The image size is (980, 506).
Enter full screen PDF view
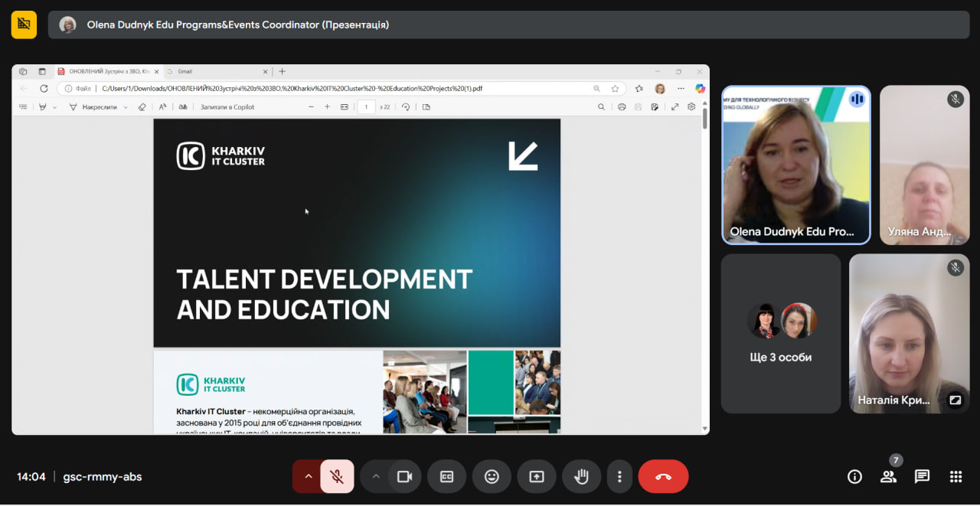pyautogui.click(x=675, y=107)
